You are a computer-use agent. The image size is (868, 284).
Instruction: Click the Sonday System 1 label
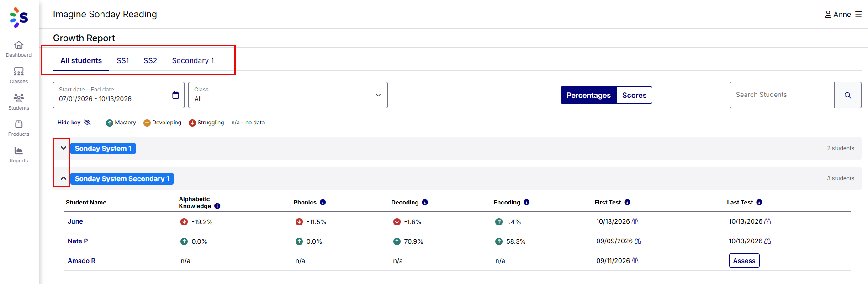coord(103,149)
